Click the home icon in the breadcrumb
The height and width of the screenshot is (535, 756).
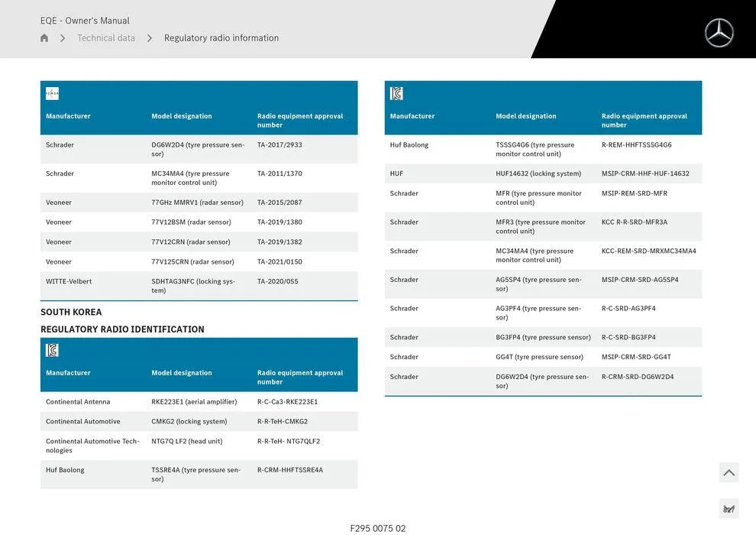click(x=44, y=38)
